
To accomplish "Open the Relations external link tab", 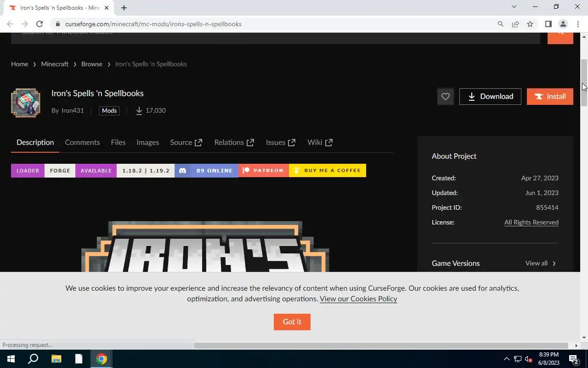I will tap(234, 143).
